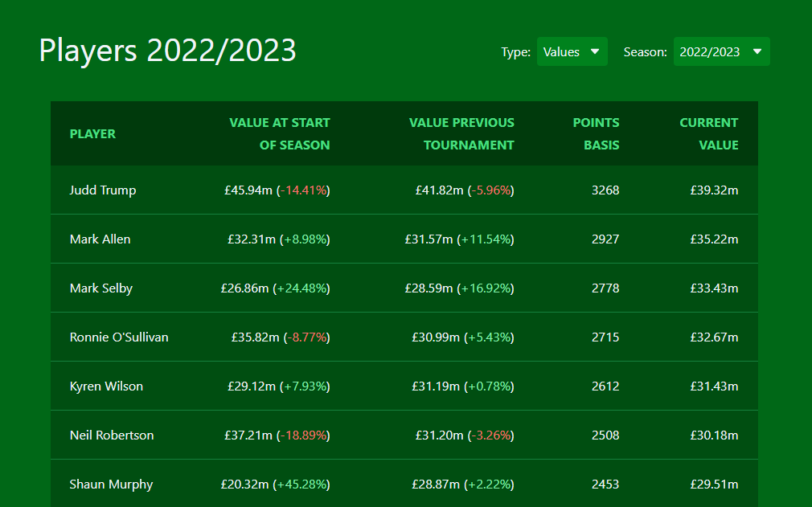Click Kyren Wilson's start value £29.12m (+7.93%)
The height and width of the screenshot is (507, 812).
[x=279, y=386]
